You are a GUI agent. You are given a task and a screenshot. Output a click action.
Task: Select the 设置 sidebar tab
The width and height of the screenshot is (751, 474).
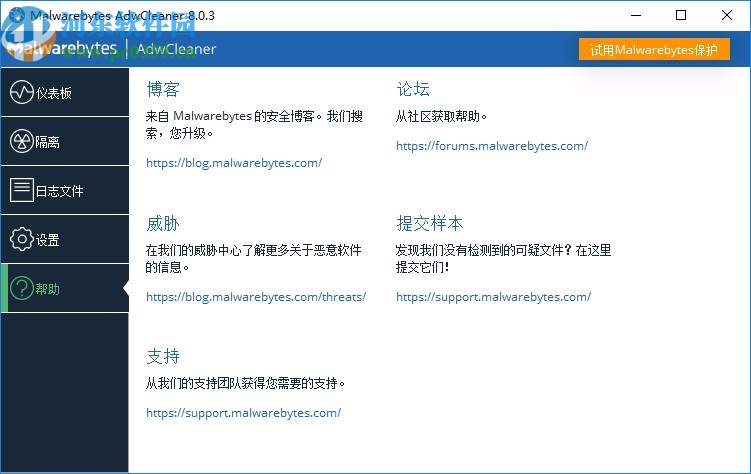(65, 239)
